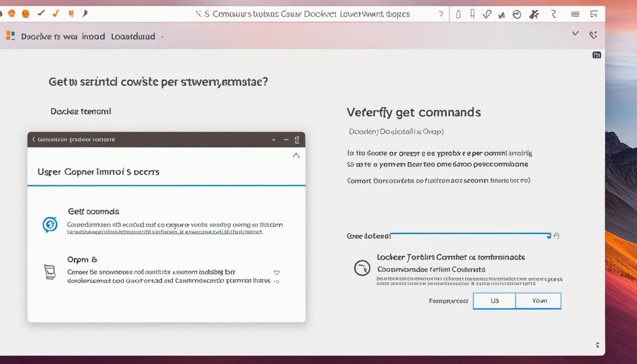Click the small icon in the window's bottom-right corner
This screenshot has height=364, width=637.
pyautogui.click(x=597, y=345)
